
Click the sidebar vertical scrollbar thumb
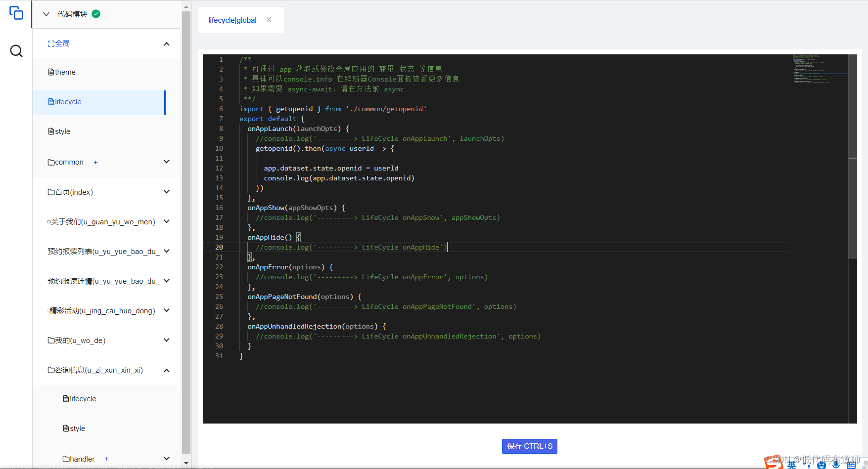186,232
